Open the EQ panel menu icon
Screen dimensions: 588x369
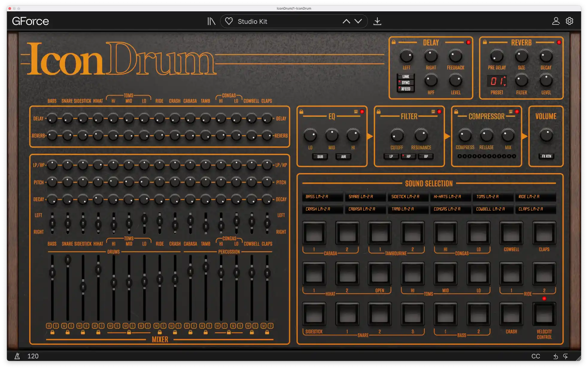pos(356,112)
